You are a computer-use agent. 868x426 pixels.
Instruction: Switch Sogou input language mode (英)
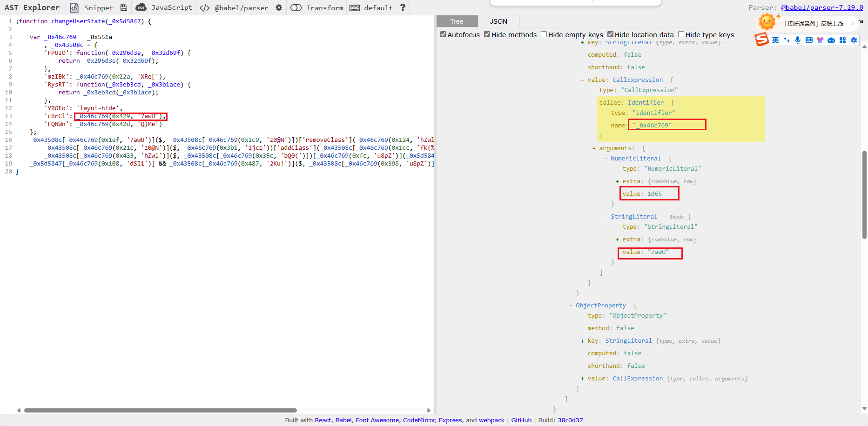pos(775,40)
